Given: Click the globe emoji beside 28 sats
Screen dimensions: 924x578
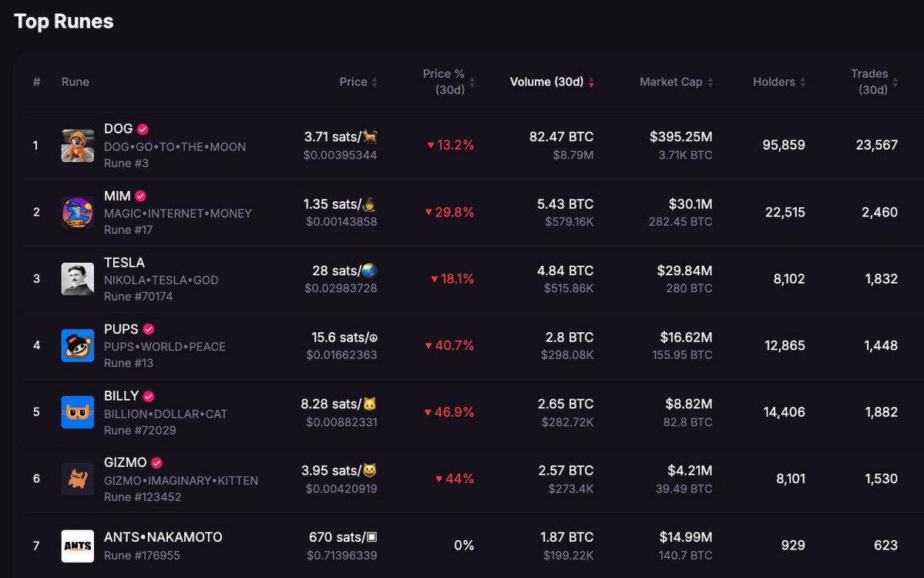Looking at the screenshot, I should tap(369, 271).
